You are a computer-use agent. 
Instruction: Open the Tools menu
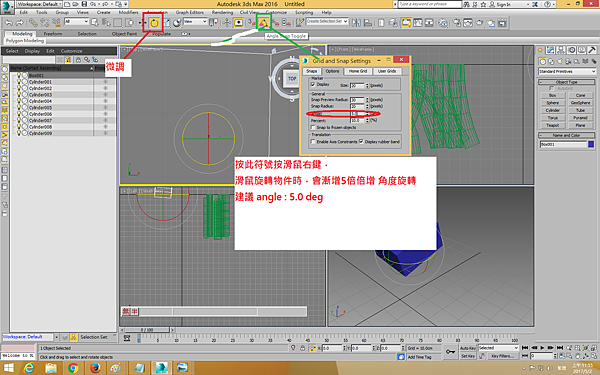42,12
